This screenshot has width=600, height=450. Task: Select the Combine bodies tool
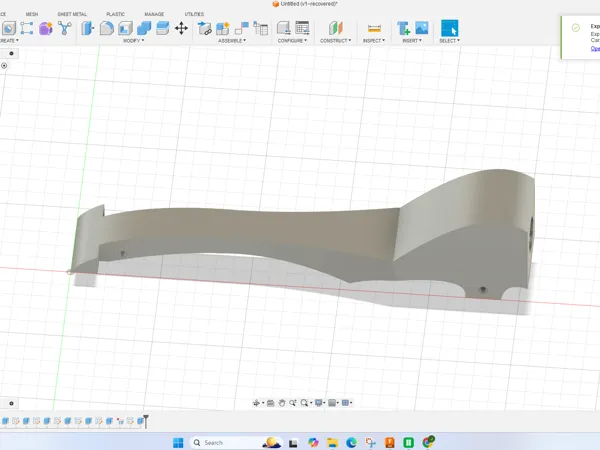(144, 28)
